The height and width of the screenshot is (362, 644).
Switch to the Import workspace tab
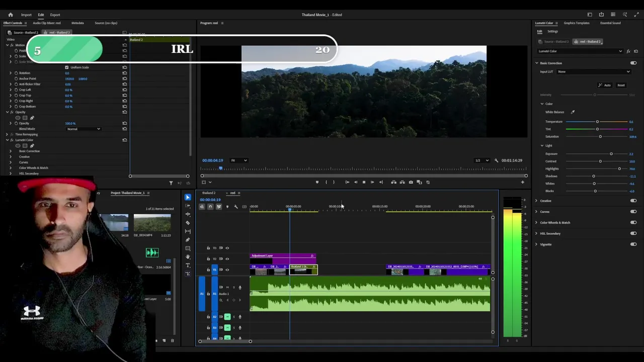[x=26, y=15]
